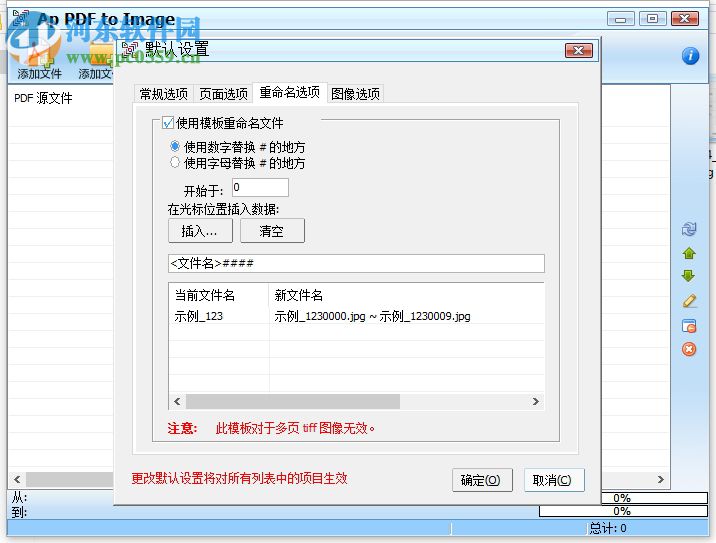
Task: Close the default settings dialog
Action: pyautogui.click(x=579, y=50)
